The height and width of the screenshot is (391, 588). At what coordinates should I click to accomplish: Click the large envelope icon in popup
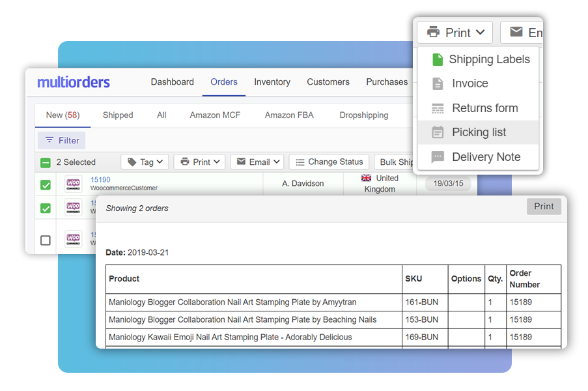[516, 32]
